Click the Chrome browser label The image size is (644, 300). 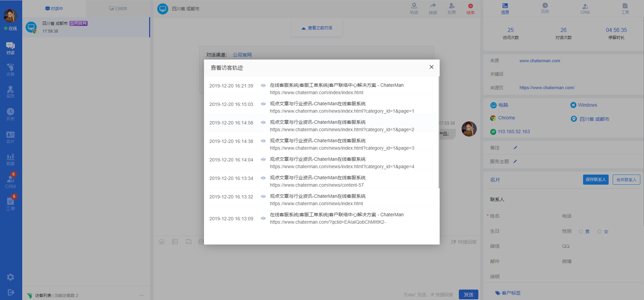pyautogui.click(x=506, y=118)
